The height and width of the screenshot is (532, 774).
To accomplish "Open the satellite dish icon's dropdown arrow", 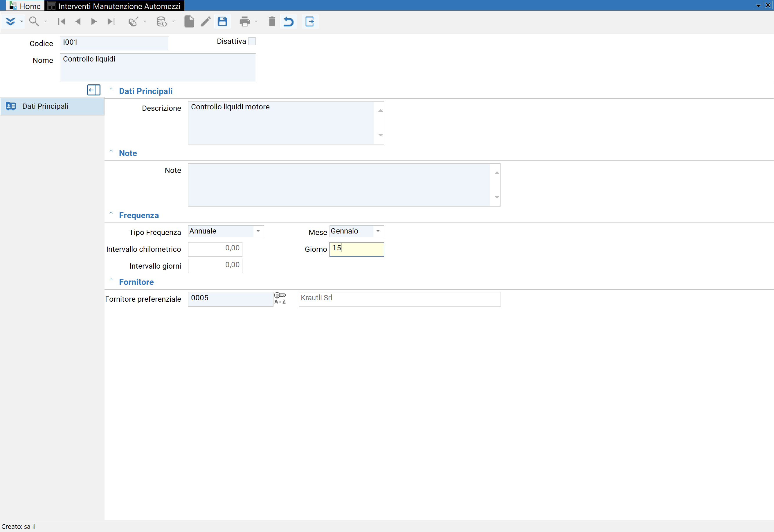I will pyautogui.click(x=145, y=22).
